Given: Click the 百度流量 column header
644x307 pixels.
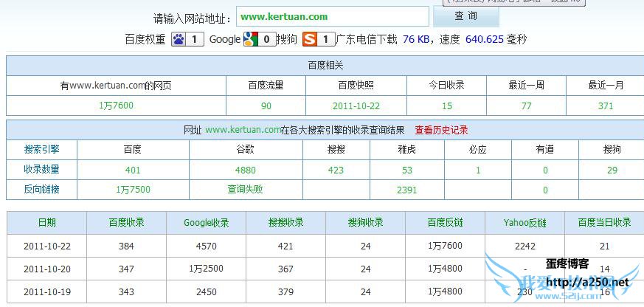Looking at the screenshot, I should point(266,86).
